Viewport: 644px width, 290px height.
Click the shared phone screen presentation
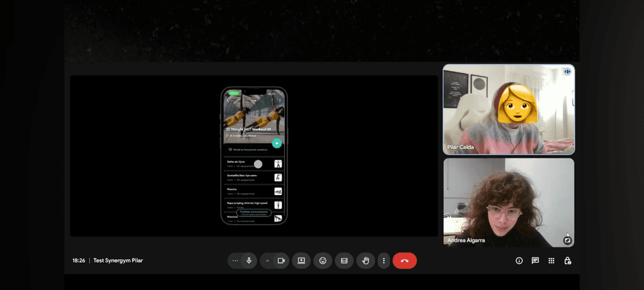[254, 155]
